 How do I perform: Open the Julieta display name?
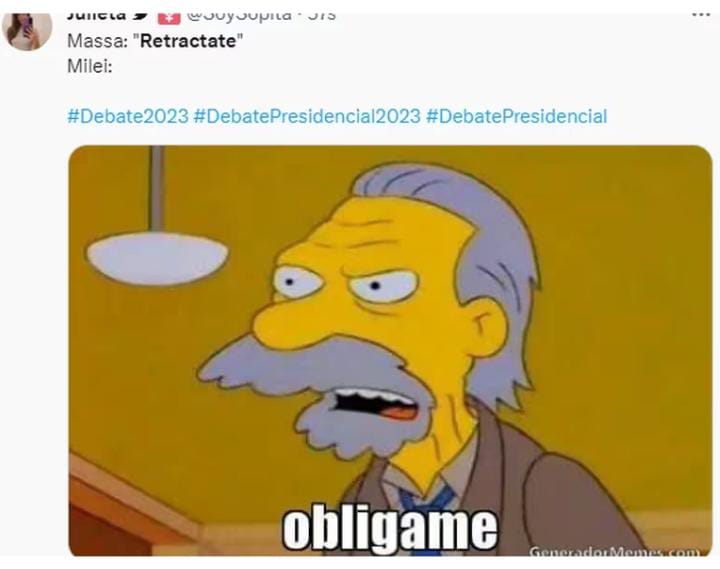click(96, 17)
